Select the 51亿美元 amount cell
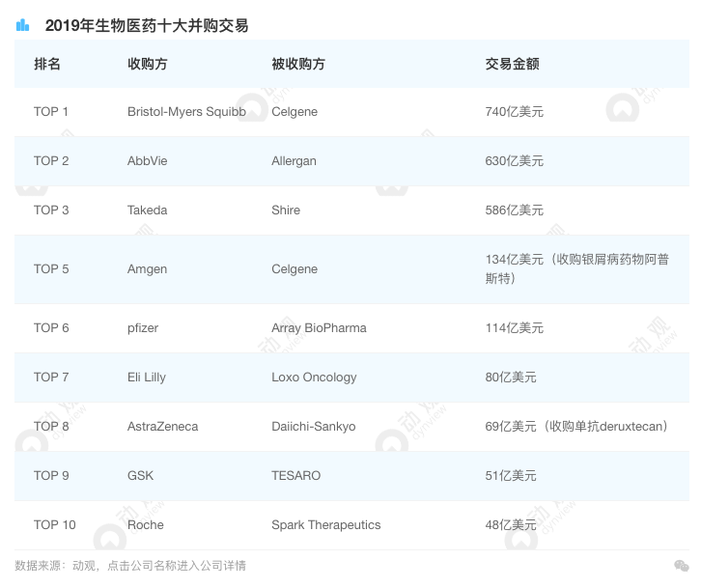This screenshot has height=588, width=701. coord(511,476)
